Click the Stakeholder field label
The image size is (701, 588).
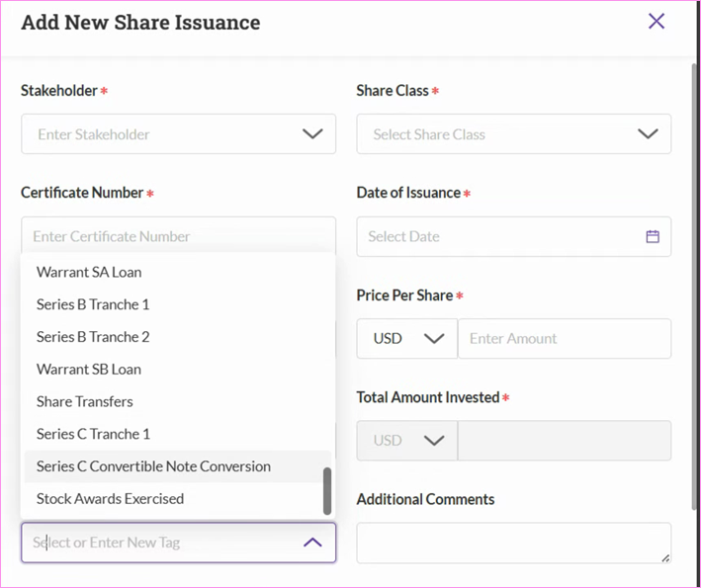click(x=59, y=91)
